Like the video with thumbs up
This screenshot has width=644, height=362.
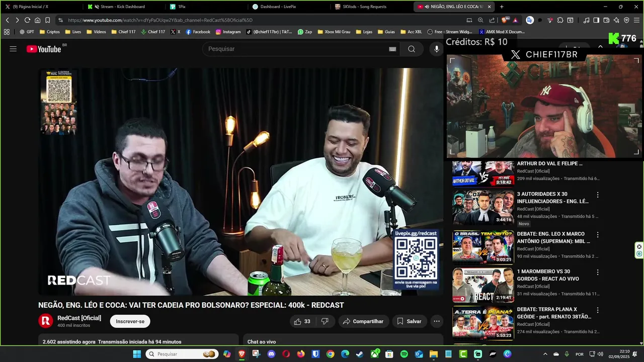[x=302, y=321]
